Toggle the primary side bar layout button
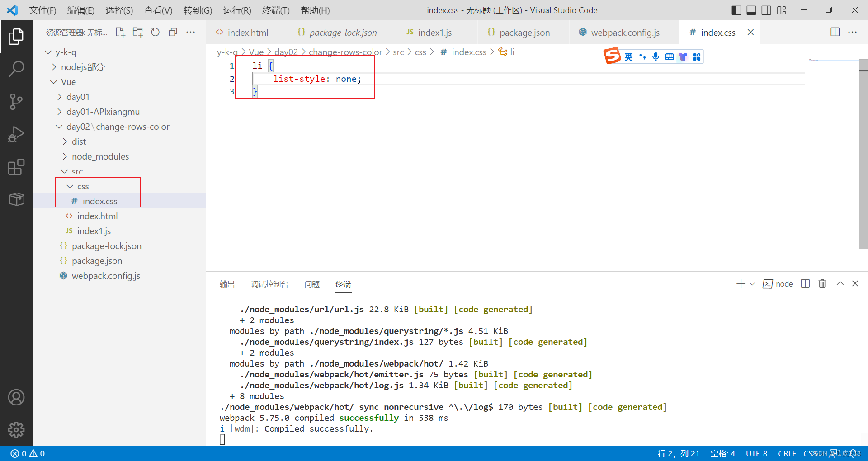This screenshot has width=868, height=461. point(736,10)
